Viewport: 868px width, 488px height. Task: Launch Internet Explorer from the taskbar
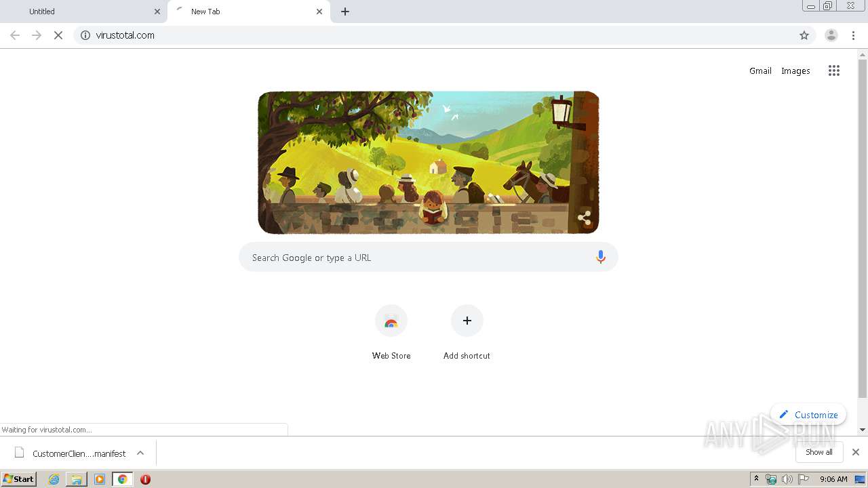click(x=54, y=479)
